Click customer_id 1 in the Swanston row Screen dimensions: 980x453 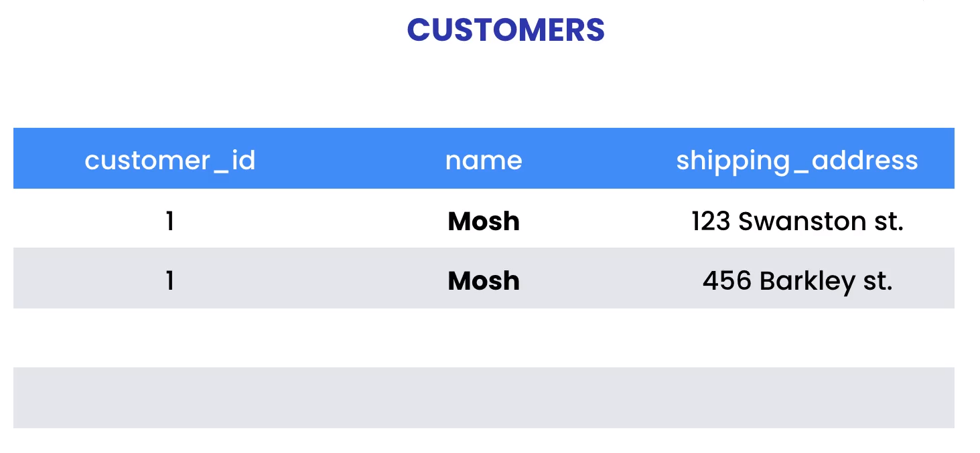tap(170, 221)
